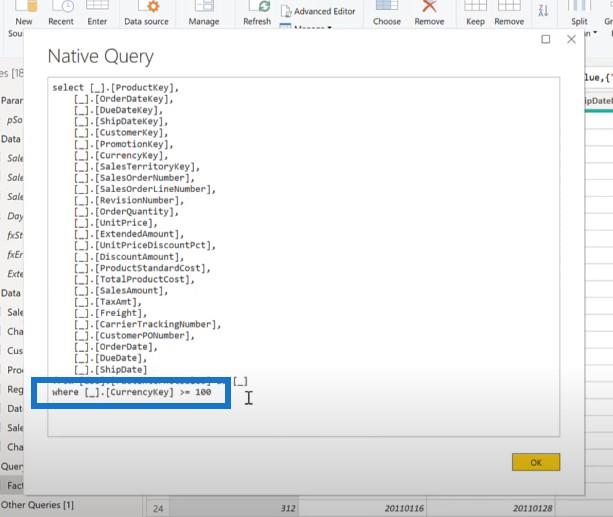Select the Cus query in queries pane

point(15,351)
